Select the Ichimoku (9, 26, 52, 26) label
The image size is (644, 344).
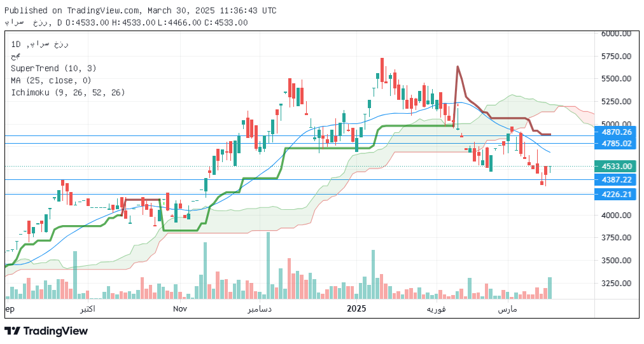[x=67, y=92]
